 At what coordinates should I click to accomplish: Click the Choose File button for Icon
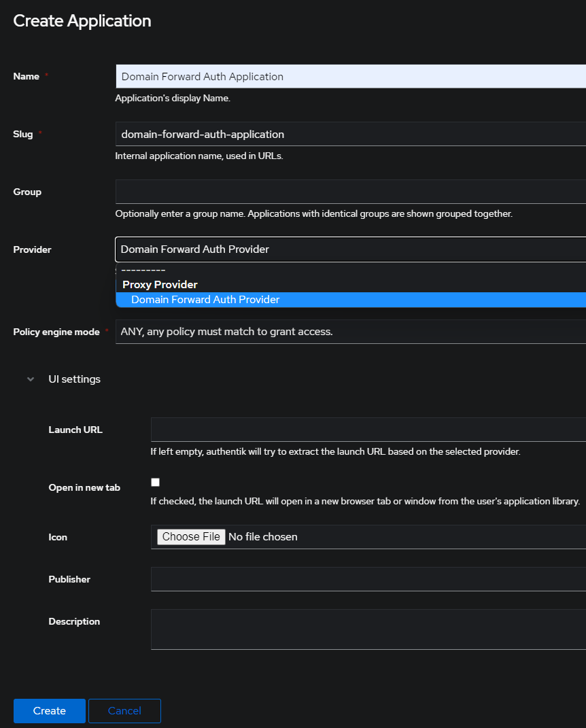coord(191,537)
